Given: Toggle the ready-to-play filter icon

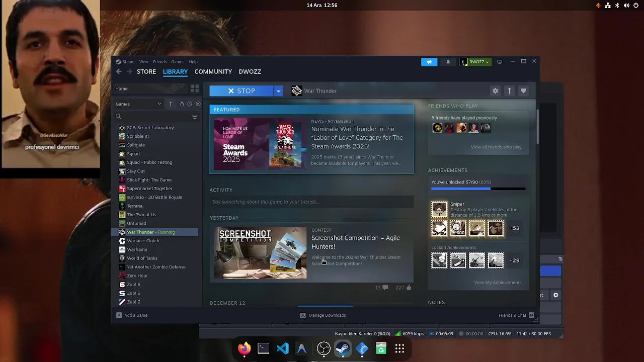Looking at the screenshot, I should (x=198, y=104).
